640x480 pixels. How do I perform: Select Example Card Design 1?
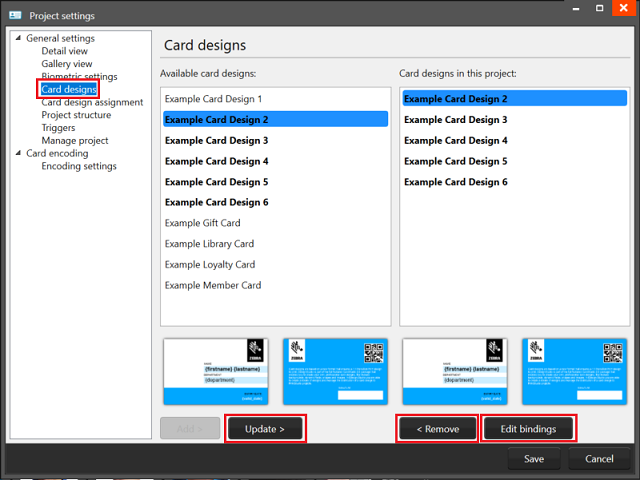point(213,99)
